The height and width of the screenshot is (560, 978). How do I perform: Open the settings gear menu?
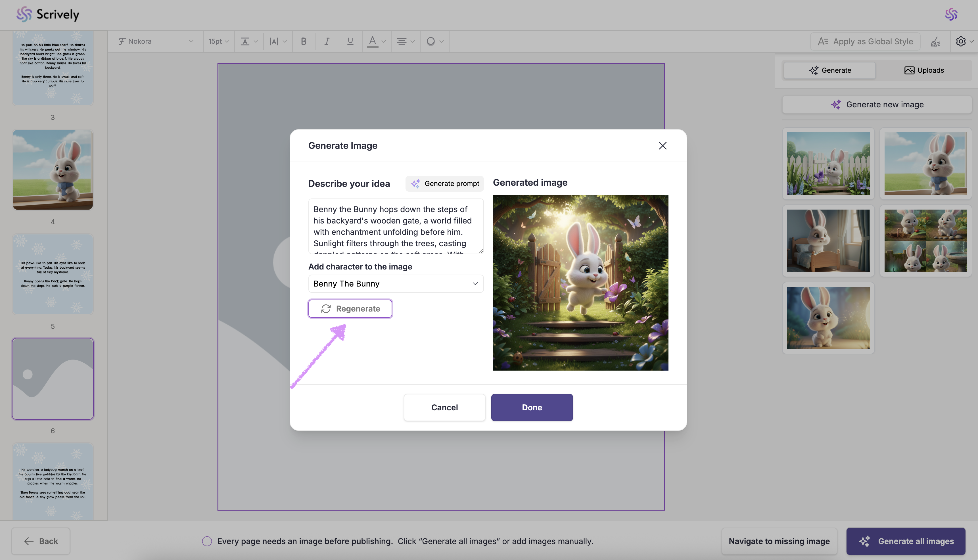(x=961, y=41)
